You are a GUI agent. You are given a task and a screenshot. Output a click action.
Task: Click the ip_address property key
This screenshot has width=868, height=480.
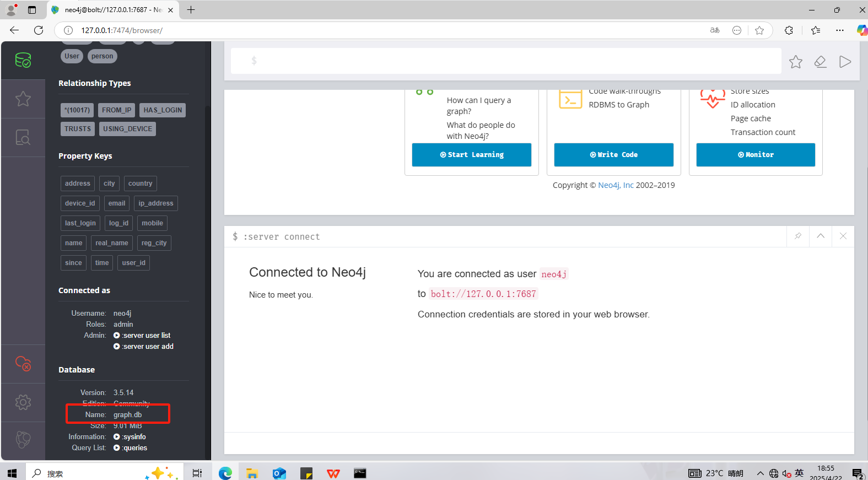(x=156, y=203)
